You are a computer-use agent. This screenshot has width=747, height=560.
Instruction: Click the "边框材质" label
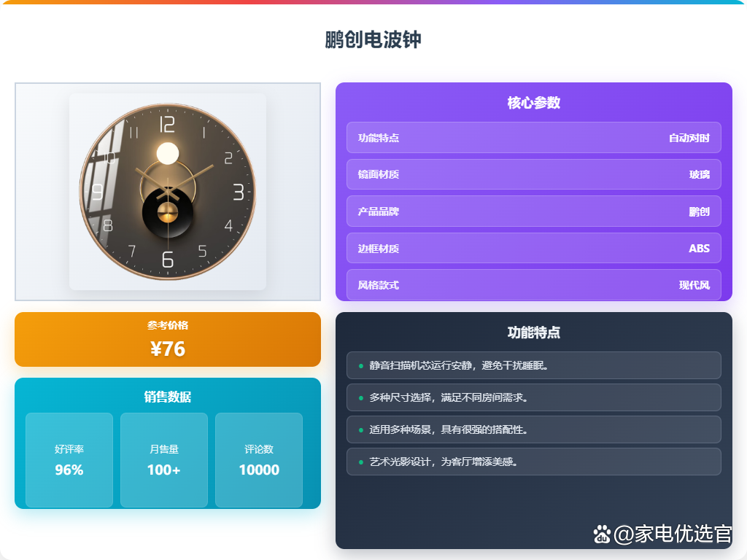coord(379,248)
